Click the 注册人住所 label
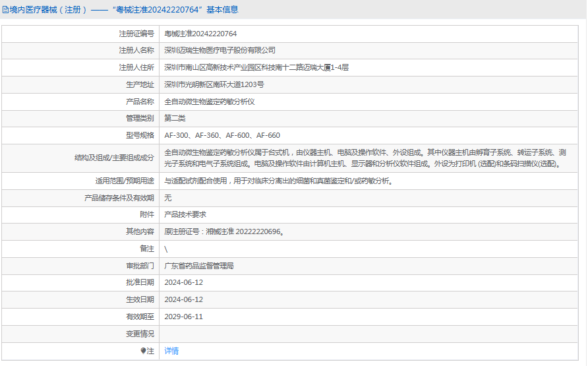 coord(136,67)
